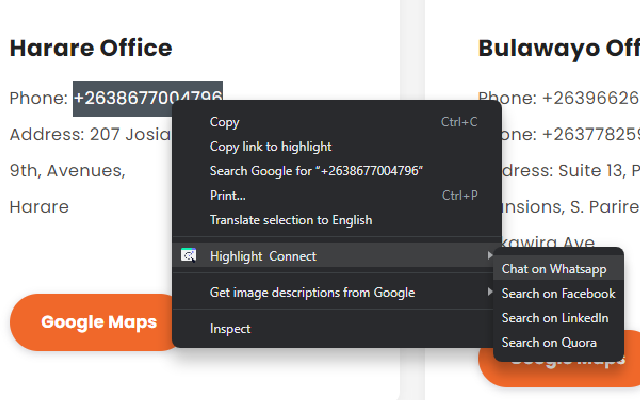
Task: Select Get image descriptions from Google
Action: [x=312, y=293]
